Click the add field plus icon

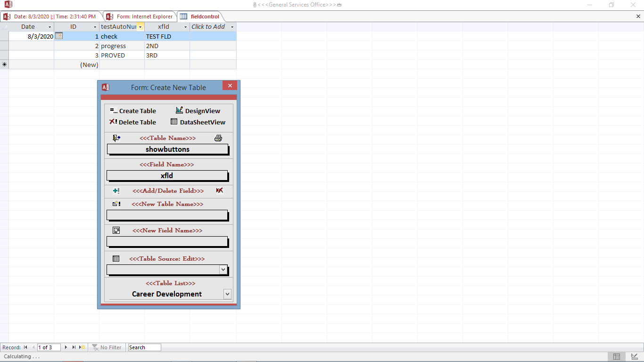(116, 191)
